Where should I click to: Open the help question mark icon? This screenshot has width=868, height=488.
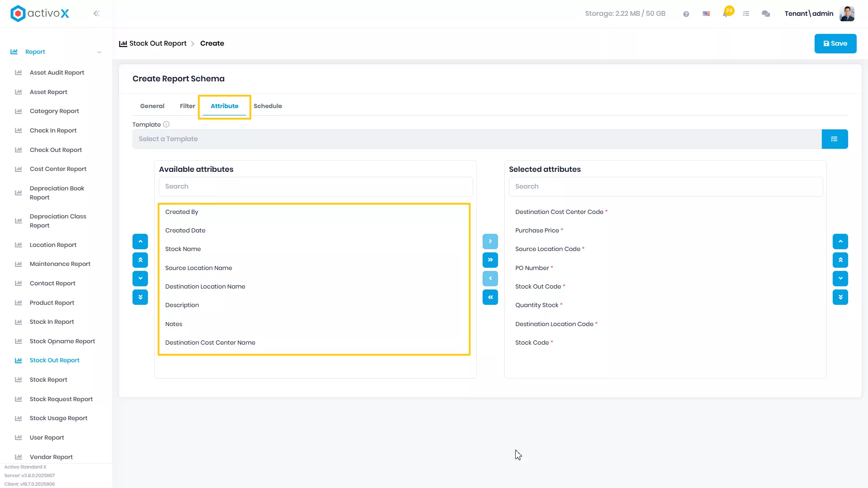pyautogui.click(x=686, y=14)
